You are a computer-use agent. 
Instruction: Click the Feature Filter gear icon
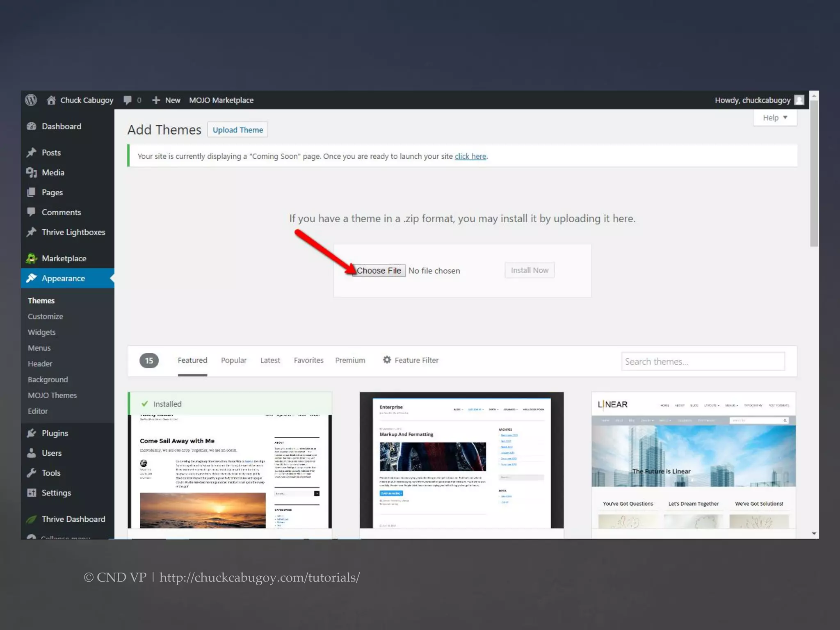click(387, 360)
